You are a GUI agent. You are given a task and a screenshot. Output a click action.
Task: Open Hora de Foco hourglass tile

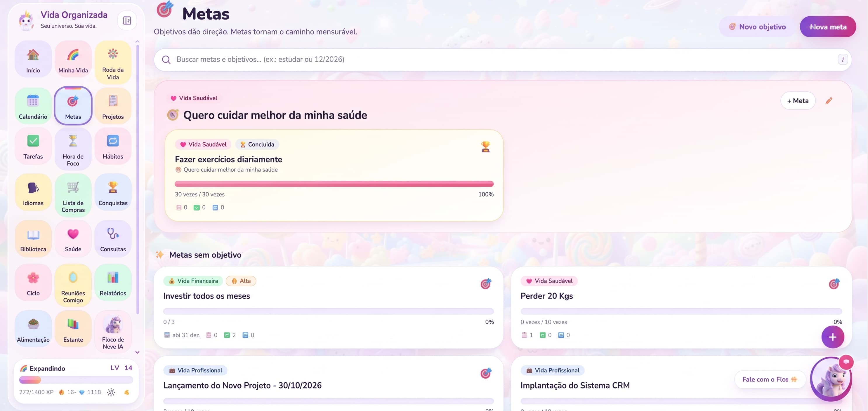click(x=73, y=149)
